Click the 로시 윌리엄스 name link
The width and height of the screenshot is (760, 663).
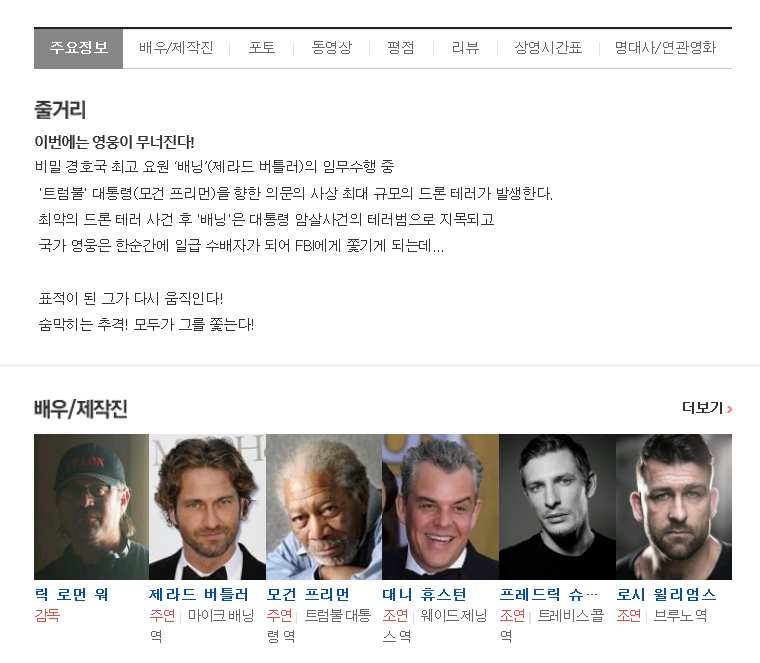click(666, 595)
